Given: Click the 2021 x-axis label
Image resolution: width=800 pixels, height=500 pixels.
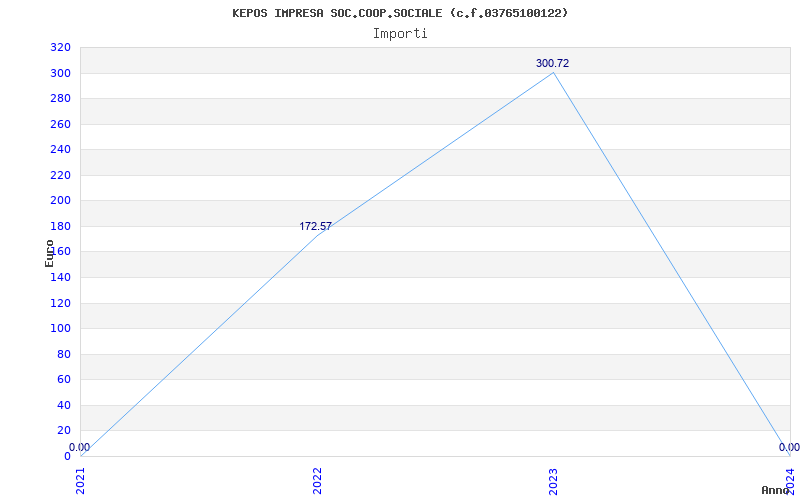Looking at the screenshot, I should [81, 481].
